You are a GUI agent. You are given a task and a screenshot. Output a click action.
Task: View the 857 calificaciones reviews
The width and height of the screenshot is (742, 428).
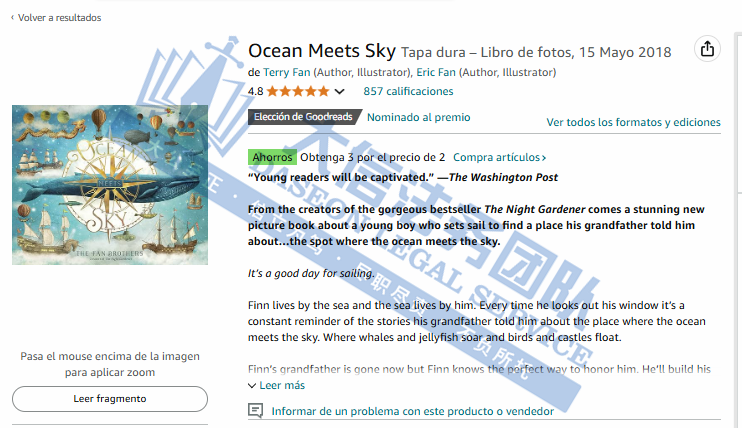408,91
